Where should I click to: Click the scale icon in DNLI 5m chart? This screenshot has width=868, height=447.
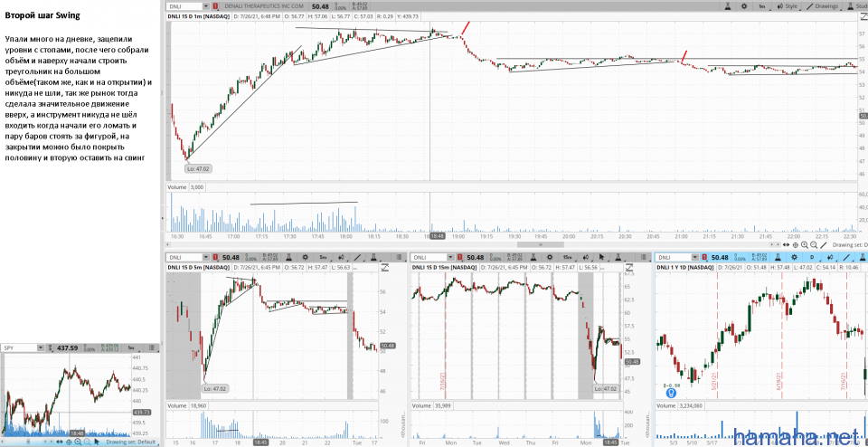click(x=385, y=268)
